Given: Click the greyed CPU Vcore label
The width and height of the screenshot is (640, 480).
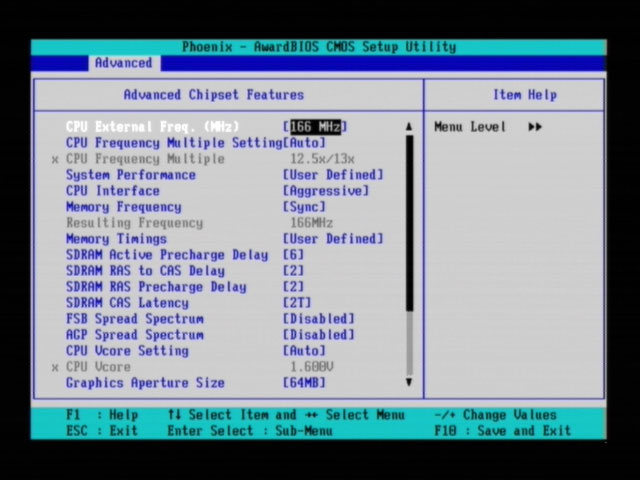Looking at the screenshot, I should 98,367.
